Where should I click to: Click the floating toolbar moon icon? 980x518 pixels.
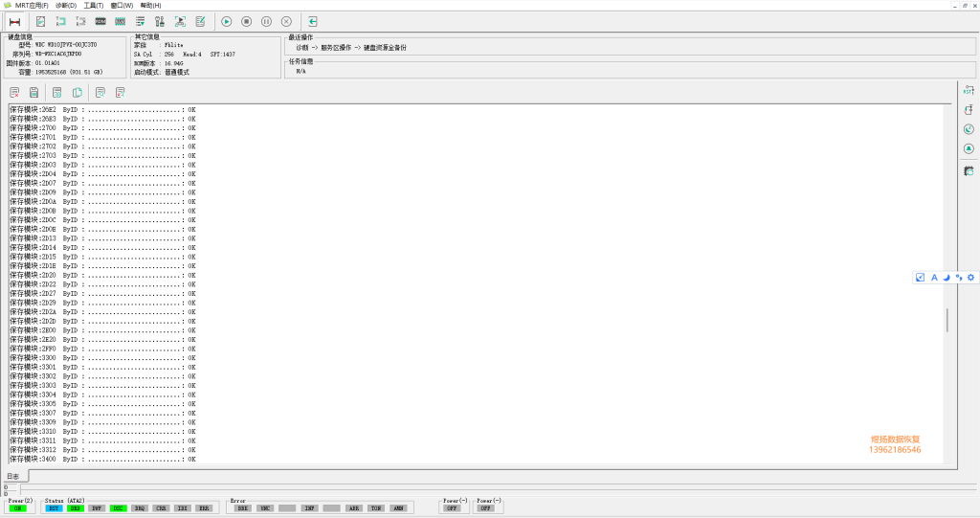click(947, 278)
